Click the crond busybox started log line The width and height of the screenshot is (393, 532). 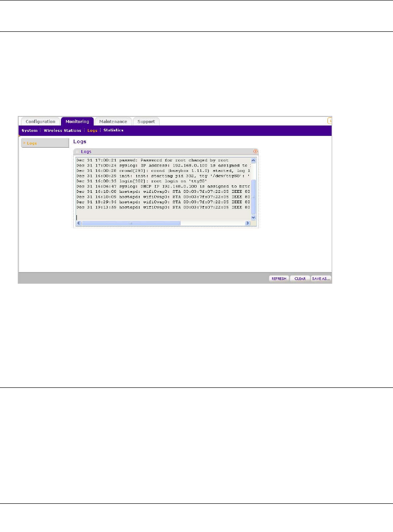pos(163,171)
